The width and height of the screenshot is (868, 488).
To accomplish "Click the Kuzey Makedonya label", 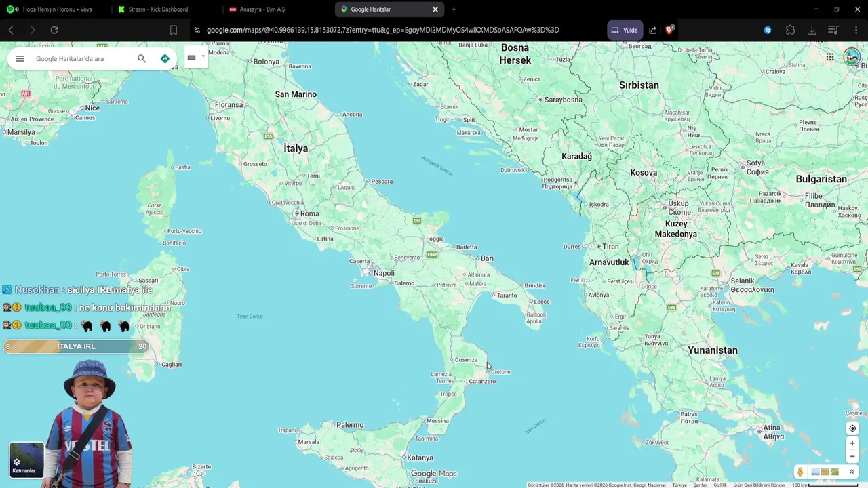I will point(676,229).
